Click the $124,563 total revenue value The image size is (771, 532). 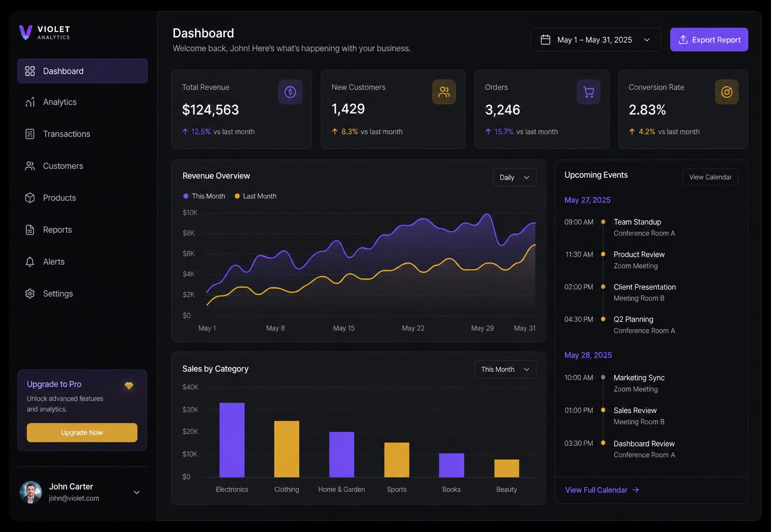point(211,110)
